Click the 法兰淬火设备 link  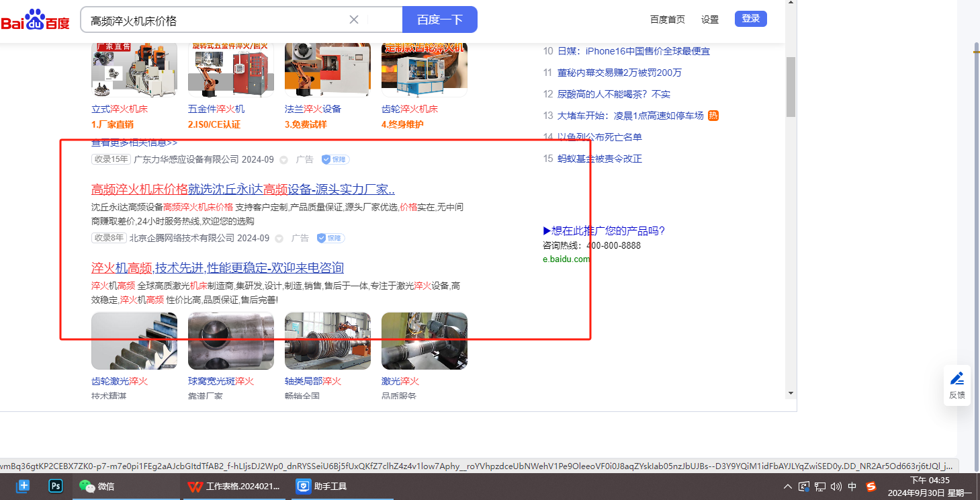point(313,109)
